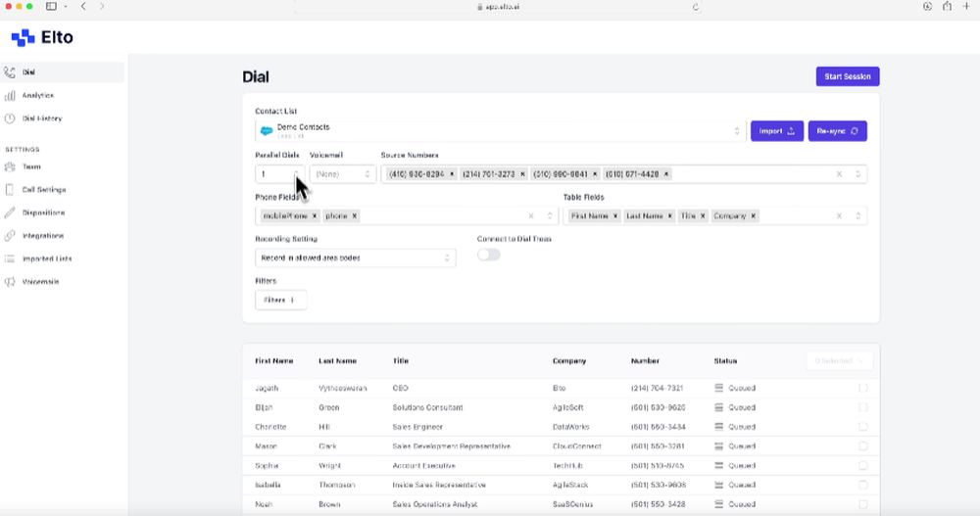Click the Integrations link icon

[10, 236]
